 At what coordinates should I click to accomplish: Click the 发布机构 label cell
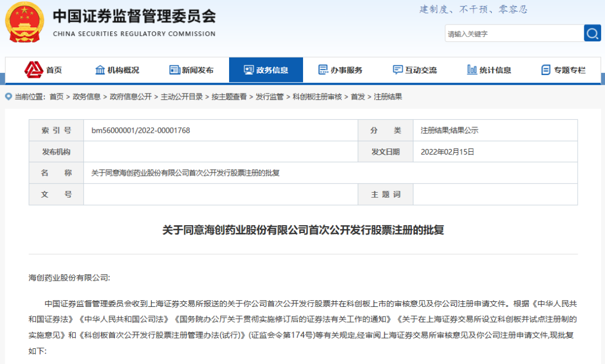click(57, 152)
